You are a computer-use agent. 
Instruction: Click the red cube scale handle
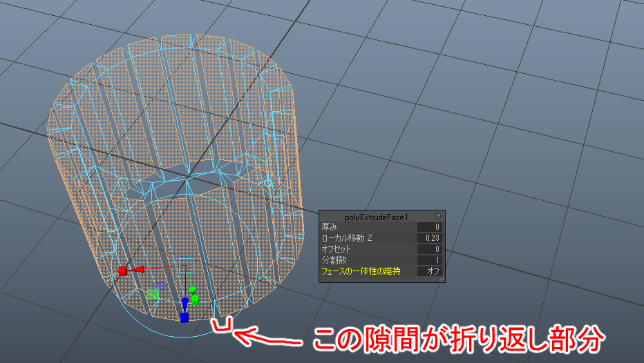pyautogui.click(x=122, y=271)
